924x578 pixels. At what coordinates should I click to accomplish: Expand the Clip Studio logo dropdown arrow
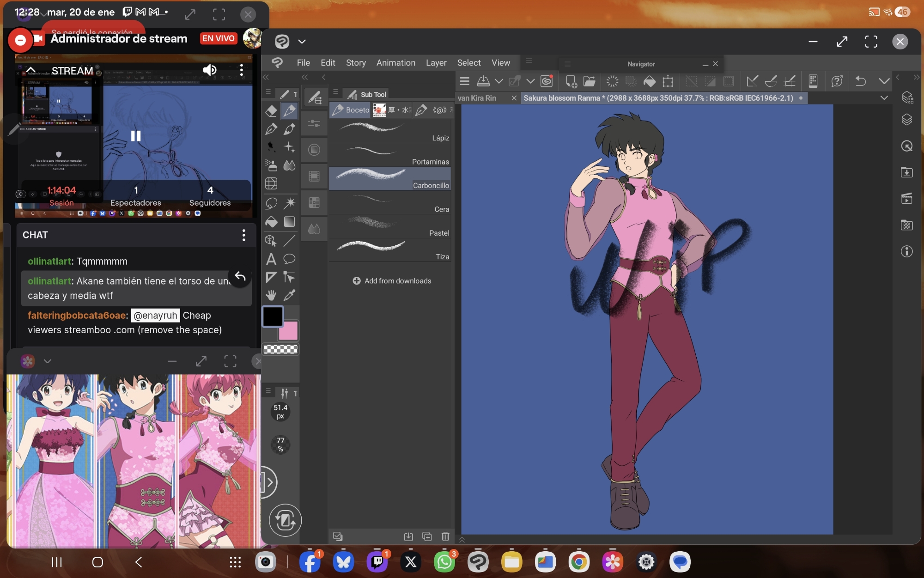tap(302, 42)
